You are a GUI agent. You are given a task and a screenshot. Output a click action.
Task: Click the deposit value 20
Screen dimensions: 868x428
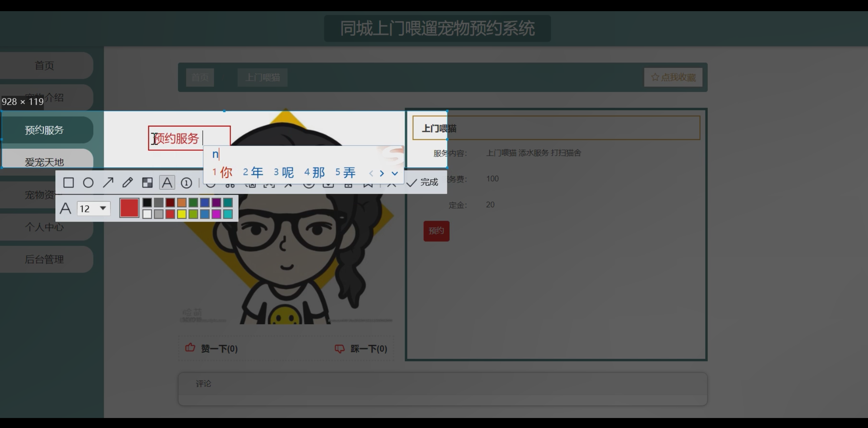(x=490, y=205)
